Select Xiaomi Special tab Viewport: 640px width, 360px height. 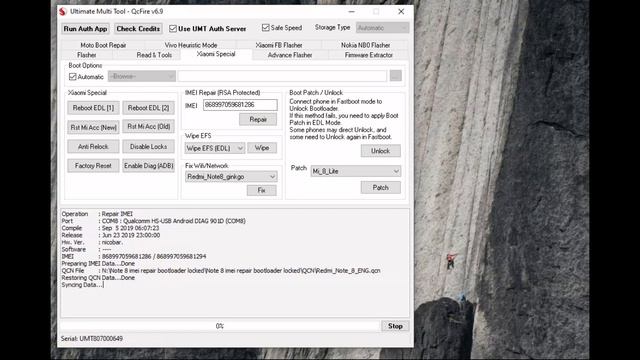pos(216,54)
